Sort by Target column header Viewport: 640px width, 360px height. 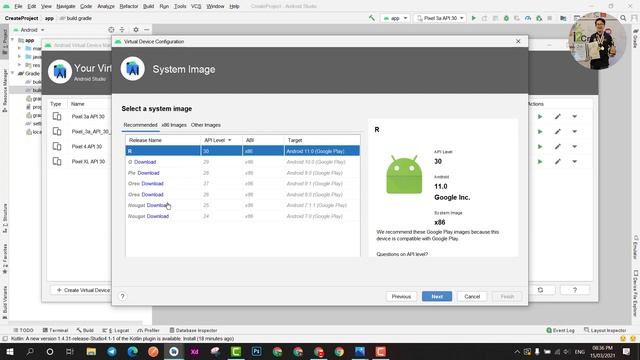tap(322, 140)
